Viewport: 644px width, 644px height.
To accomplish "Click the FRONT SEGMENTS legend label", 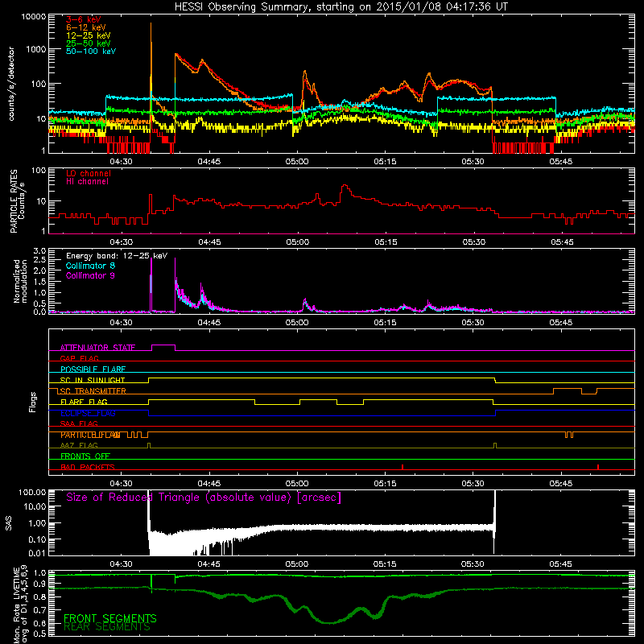I will coord(110,618).
